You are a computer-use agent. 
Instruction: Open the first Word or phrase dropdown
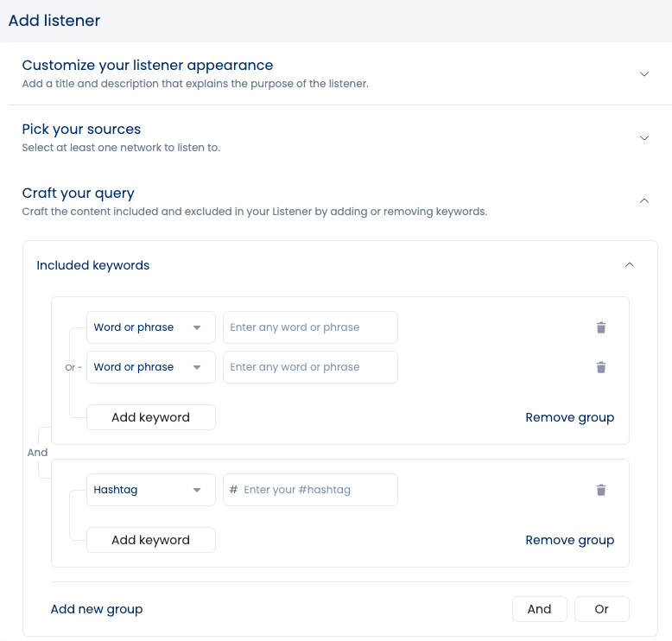[x=150, y=327]
